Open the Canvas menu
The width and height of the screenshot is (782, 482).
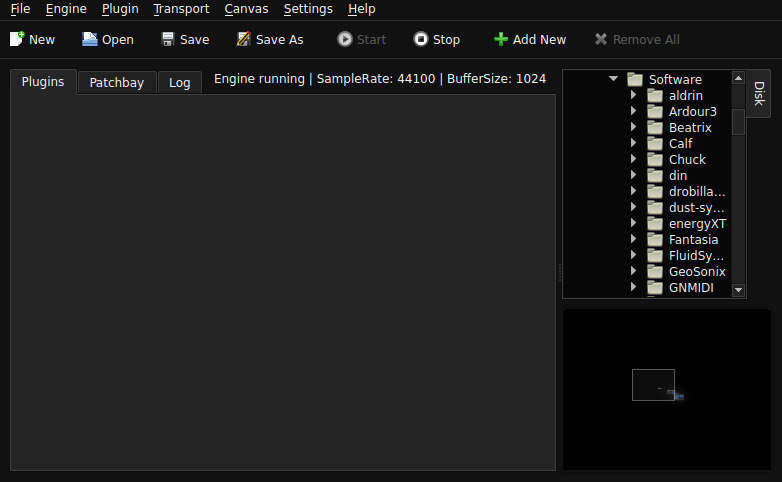click(246, 9)
